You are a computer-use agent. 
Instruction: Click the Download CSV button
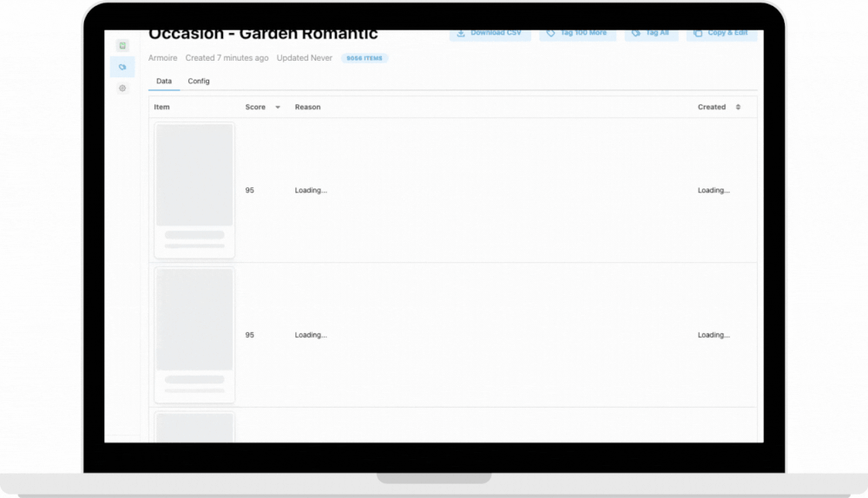tap(490, 34)
